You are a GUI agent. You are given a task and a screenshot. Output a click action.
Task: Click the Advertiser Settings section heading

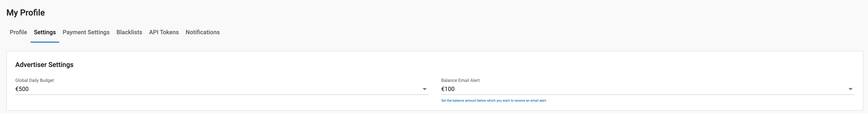(x=44, y=65)
